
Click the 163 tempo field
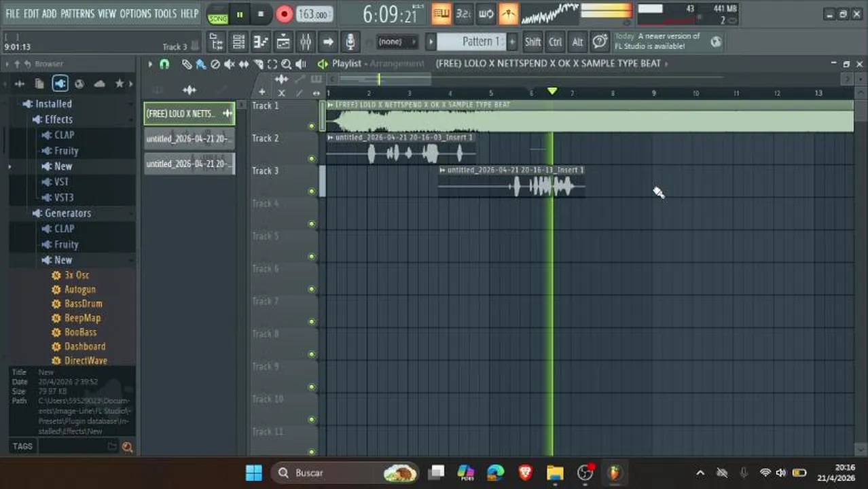click(314, 14)
